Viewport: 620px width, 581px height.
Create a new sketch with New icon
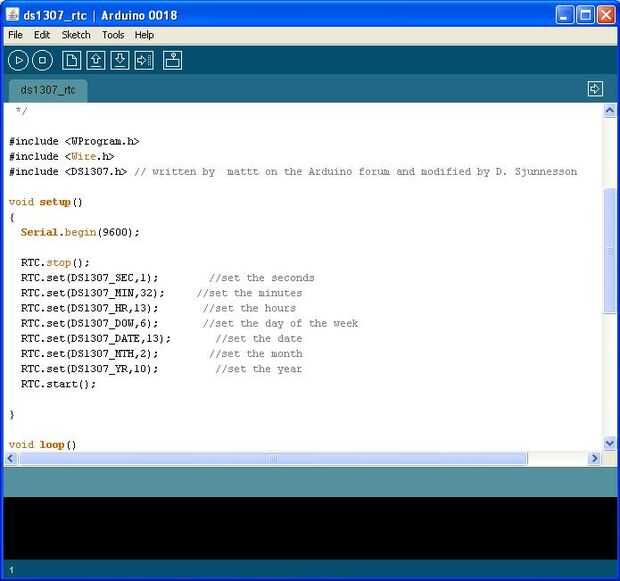click(72, 61)
